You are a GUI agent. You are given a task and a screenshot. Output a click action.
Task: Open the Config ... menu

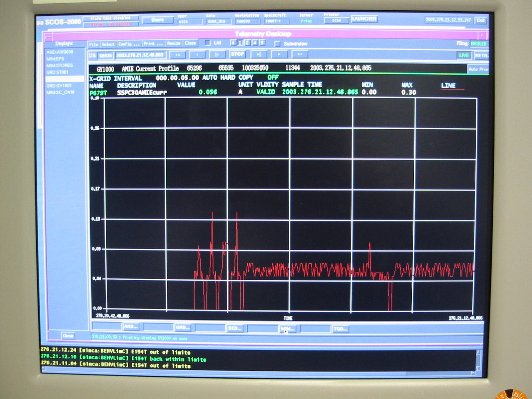click(129, 44)
